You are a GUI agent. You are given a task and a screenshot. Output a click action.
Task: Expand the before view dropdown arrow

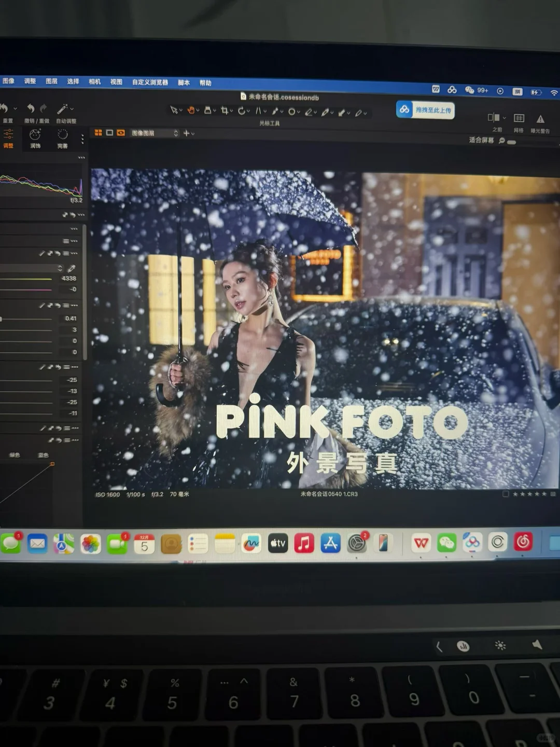504,118
